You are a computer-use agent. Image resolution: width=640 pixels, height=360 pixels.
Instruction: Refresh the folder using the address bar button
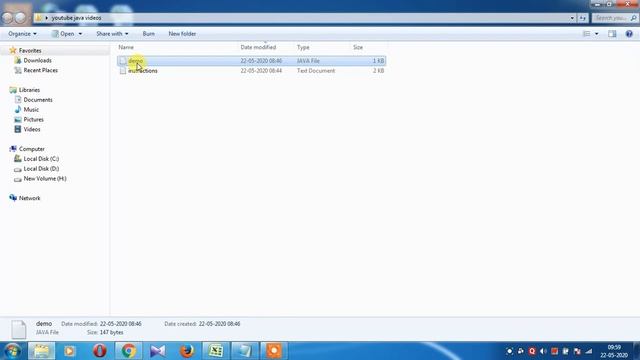pos(582,18)
